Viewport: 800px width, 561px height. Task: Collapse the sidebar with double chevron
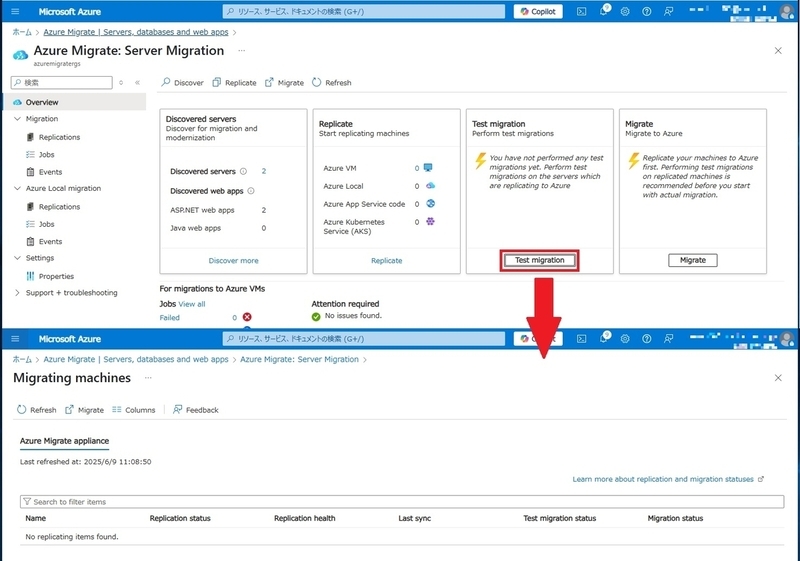tap(137, 83)
